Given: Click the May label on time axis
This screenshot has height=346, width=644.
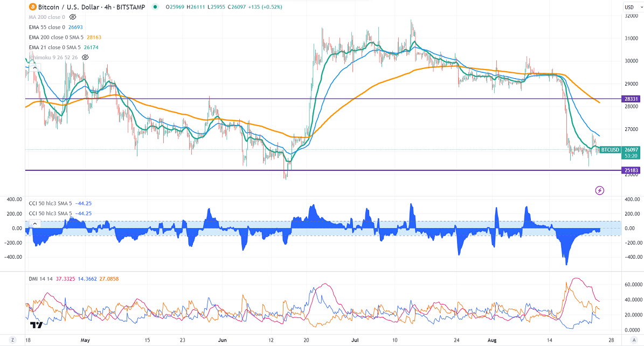Looking at the screenshot, I should tap(85, 340).
